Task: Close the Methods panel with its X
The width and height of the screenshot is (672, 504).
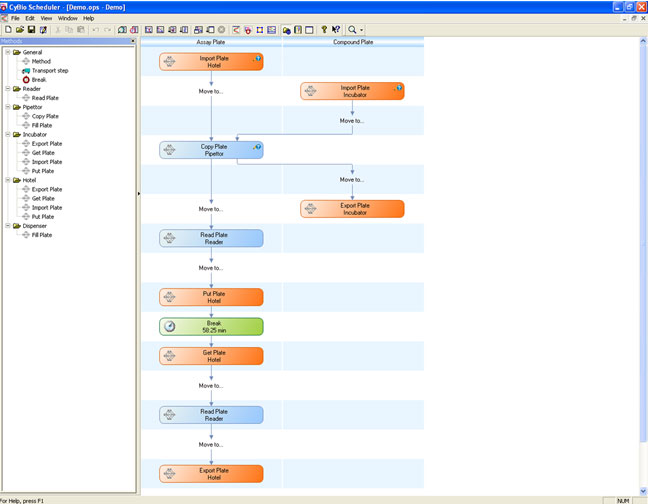Action: point(133,41)
